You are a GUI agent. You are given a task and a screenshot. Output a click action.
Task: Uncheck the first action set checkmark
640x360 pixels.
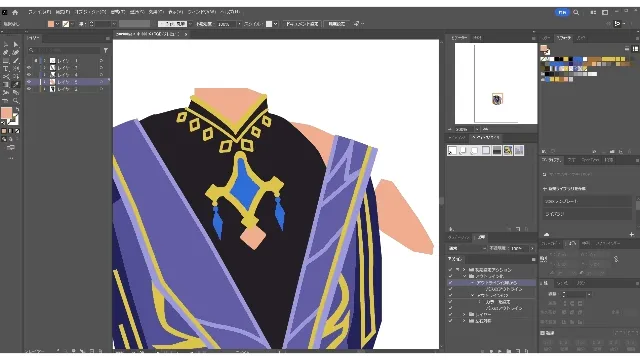coord(450,269)
